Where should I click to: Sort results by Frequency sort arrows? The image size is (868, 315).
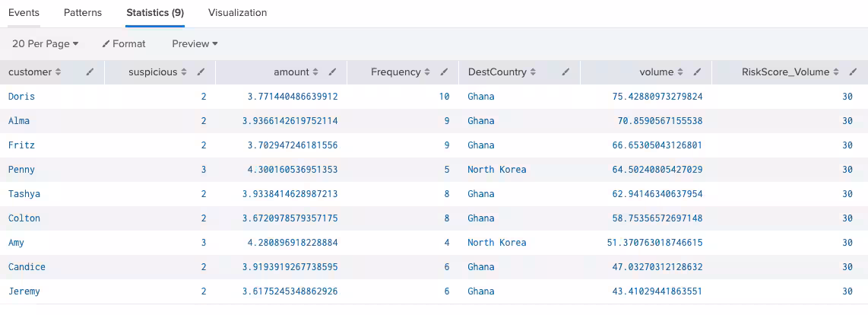coord(427,72)
